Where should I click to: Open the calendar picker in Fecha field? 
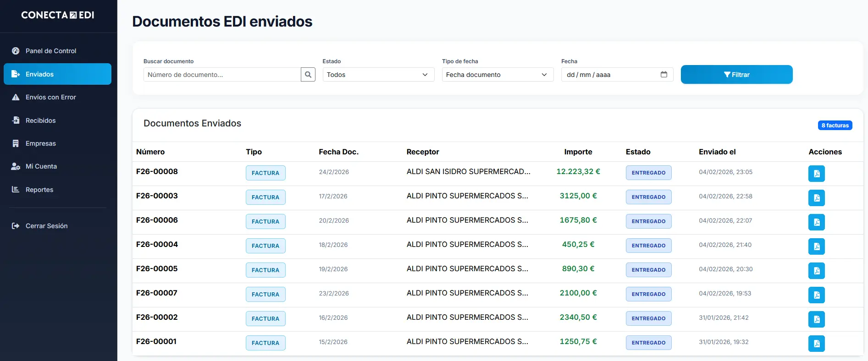click(x=663, y=75)
